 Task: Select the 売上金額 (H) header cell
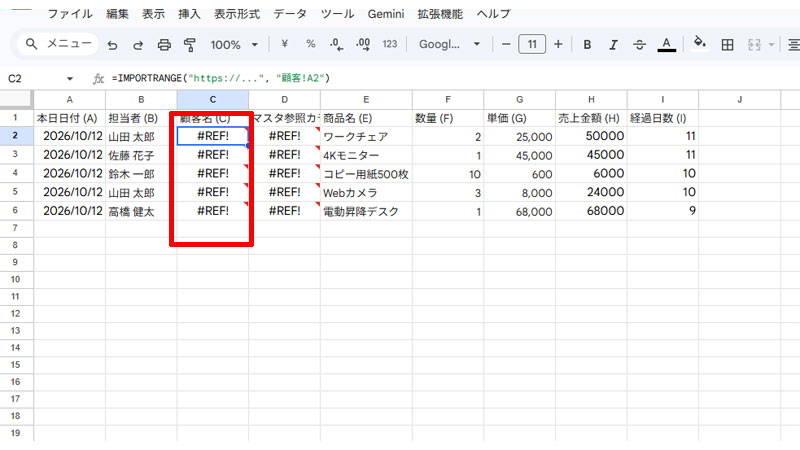pos(591,118)
